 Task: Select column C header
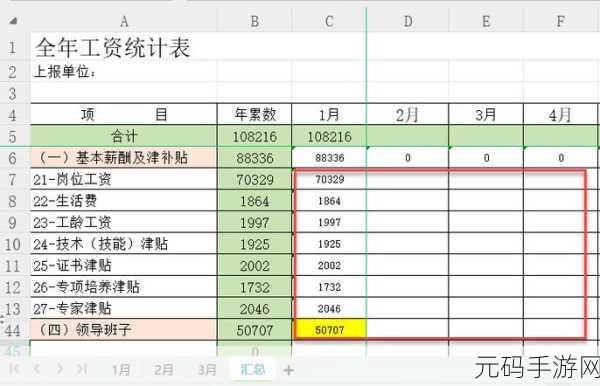pyautogui.click(x=329, y=21)
